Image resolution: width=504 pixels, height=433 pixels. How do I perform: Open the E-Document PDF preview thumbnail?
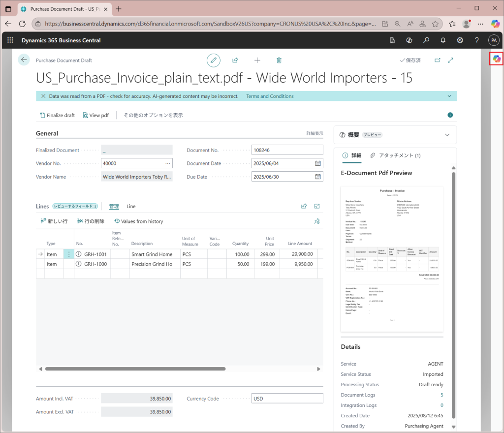[x=392, y=259]
